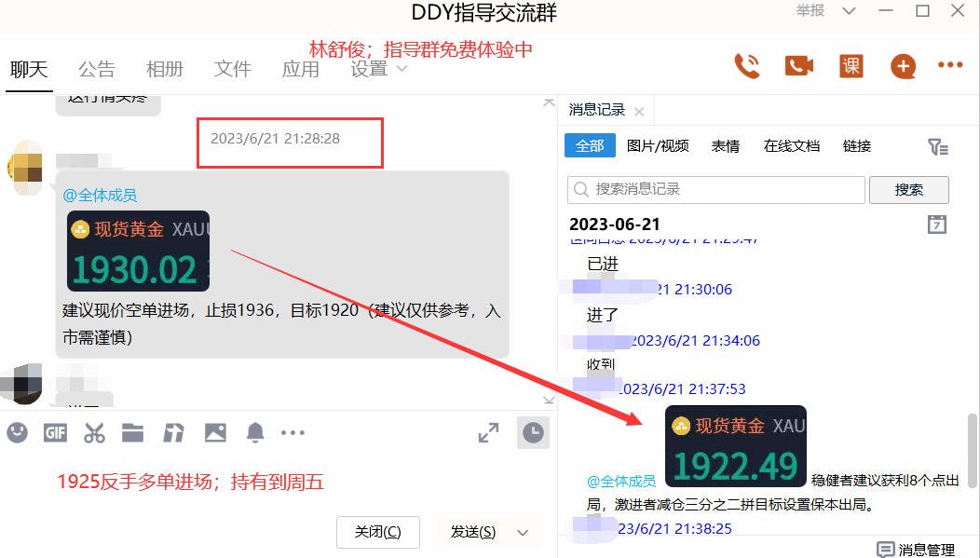The height and width of the screenshot is (558, 980).
Task: Open the emoji picker in the input toolbar
Action: tap(18, 432)
